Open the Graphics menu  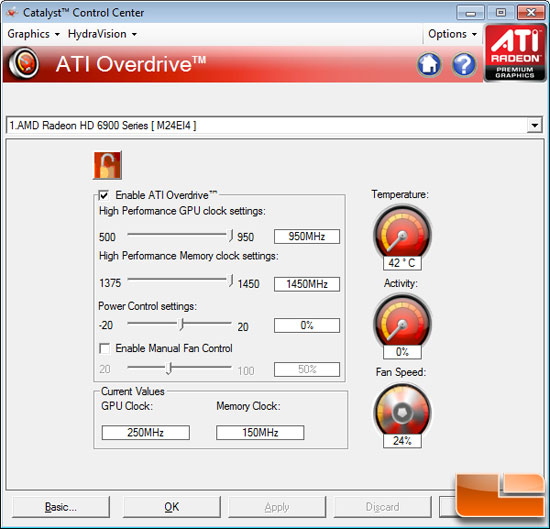point(33,34)
